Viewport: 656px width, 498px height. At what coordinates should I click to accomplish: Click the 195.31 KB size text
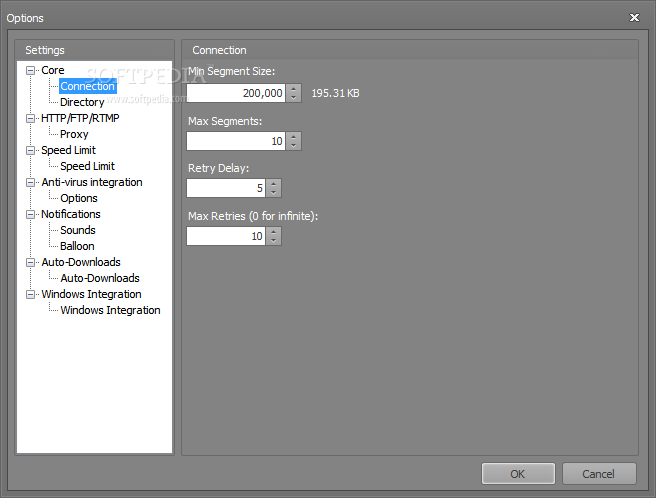(x=336, y=93)
